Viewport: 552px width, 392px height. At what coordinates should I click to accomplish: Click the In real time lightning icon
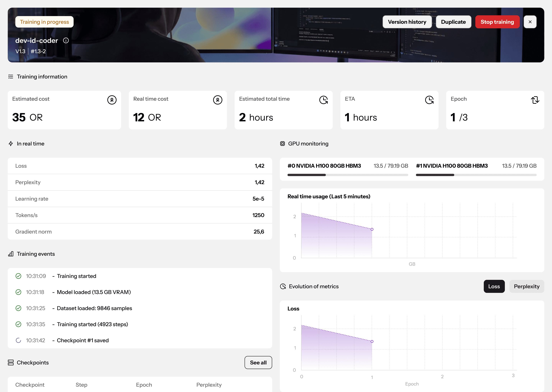11,144
